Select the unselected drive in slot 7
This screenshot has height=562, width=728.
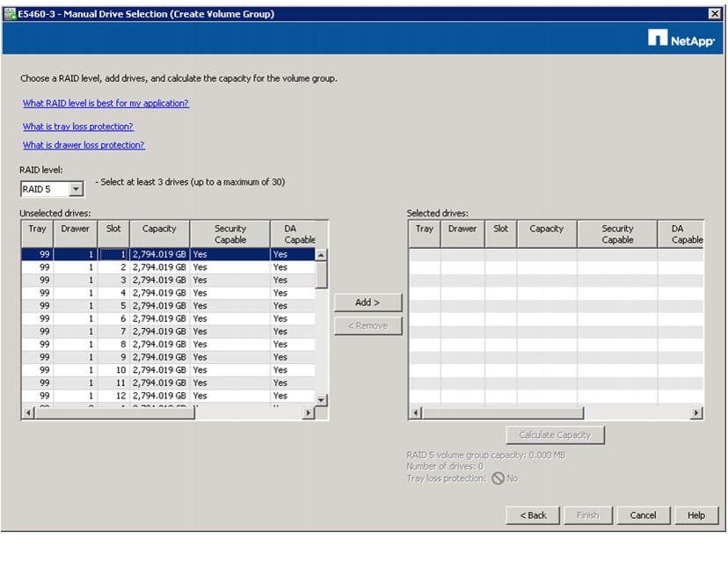click(168, 332)
